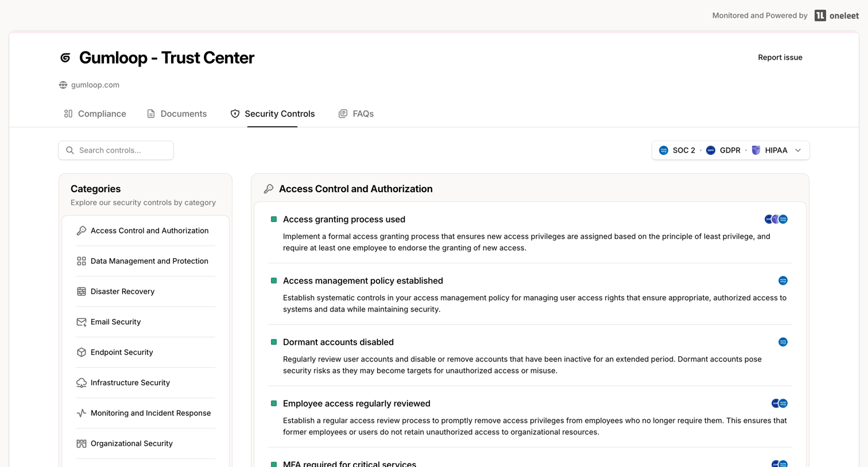Open the SOC 2, GDPR, HIPAA framework dropdown
The width and height of the screenshot is (868, 467).
[x=730, y=150]
